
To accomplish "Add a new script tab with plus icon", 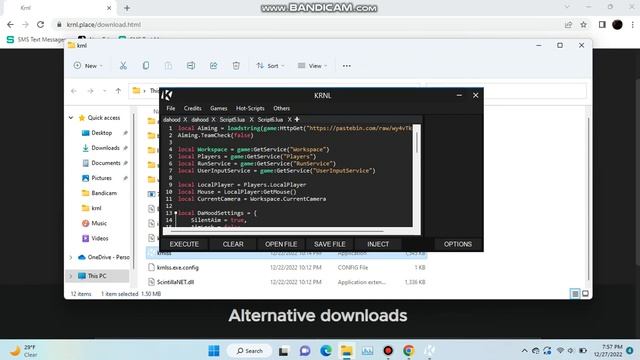I will coord(297,119).
